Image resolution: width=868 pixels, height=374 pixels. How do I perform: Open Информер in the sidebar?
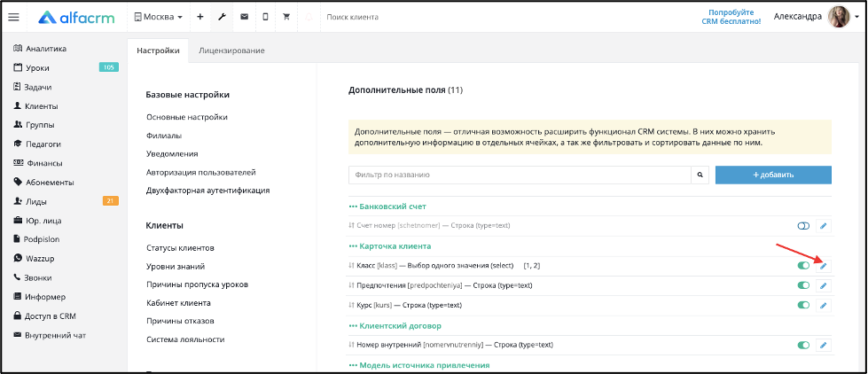[x=39, y=297]
